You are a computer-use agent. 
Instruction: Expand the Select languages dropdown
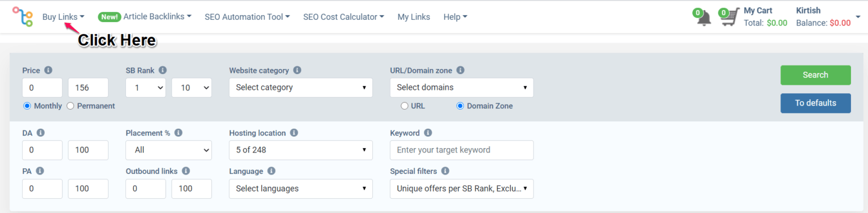(x=301, y=189)
